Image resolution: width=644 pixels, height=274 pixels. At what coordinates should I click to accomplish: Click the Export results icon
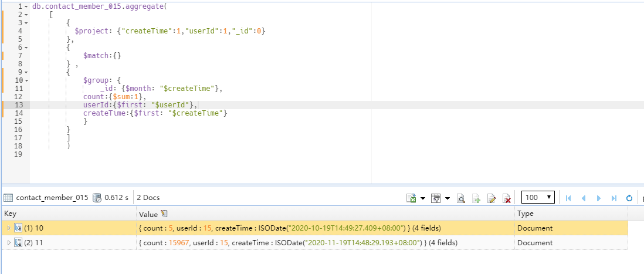tap(411, 198)
